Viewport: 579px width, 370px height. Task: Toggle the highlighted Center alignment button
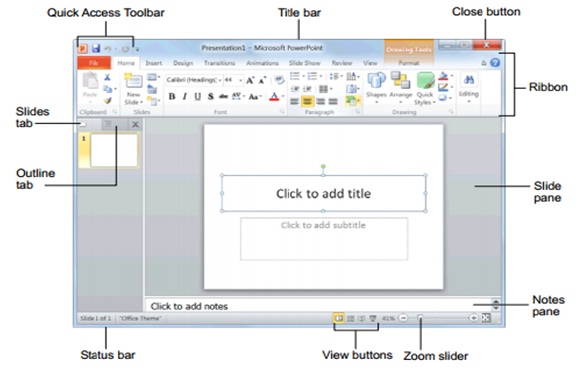click(x=308, y=101)
